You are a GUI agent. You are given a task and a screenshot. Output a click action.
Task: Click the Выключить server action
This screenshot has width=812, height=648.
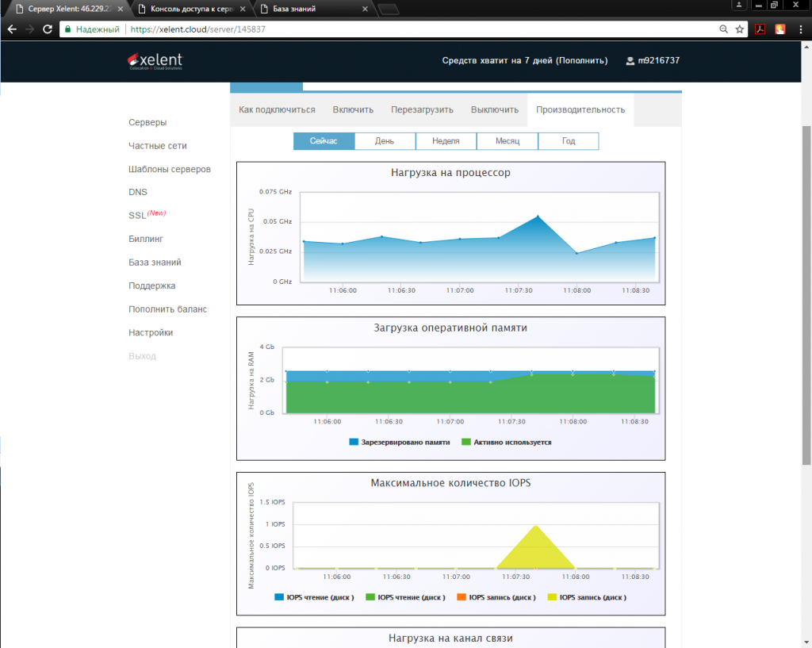click(495, 109)
